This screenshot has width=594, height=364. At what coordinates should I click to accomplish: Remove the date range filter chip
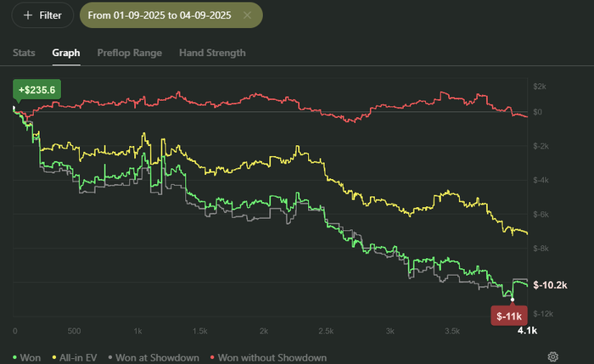[x=247, y=15]
